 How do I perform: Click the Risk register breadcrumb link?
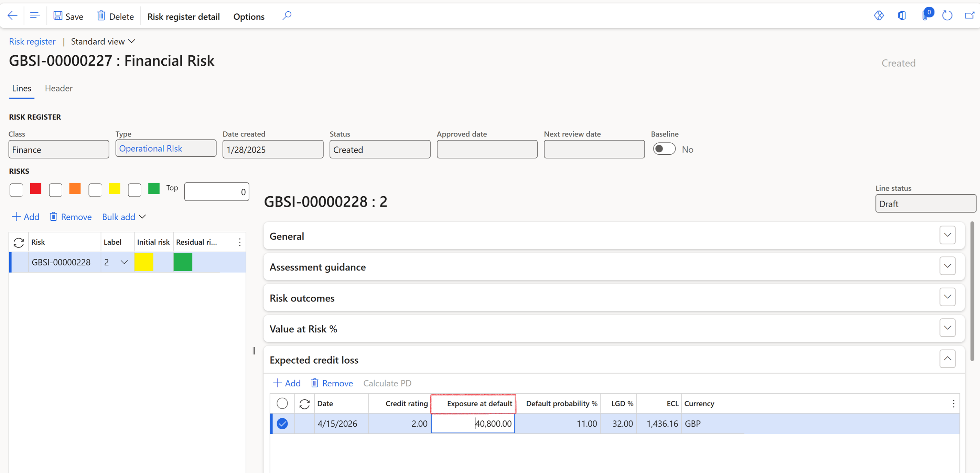(x=32, y=42)
